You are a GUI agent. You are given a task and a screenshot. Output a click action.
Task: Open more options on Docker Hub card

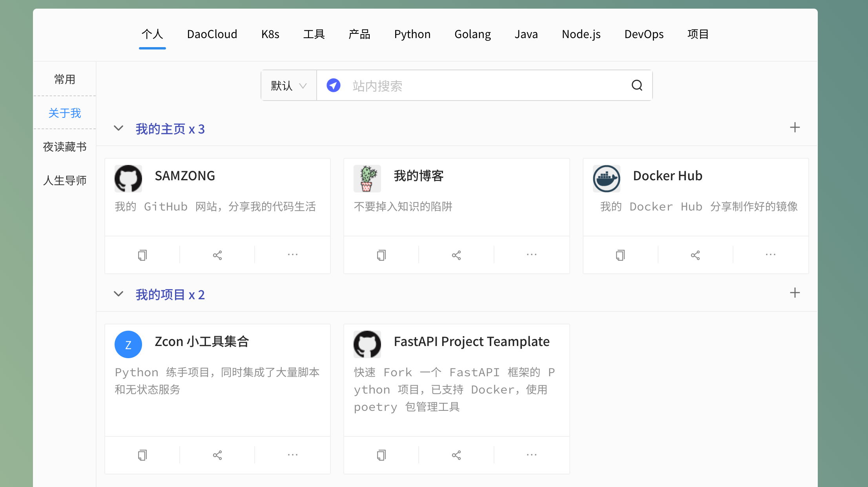770,255
